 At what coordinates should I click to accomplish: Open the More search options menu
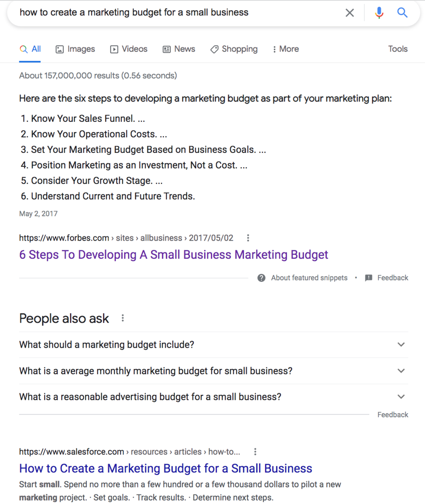(286, 49)
